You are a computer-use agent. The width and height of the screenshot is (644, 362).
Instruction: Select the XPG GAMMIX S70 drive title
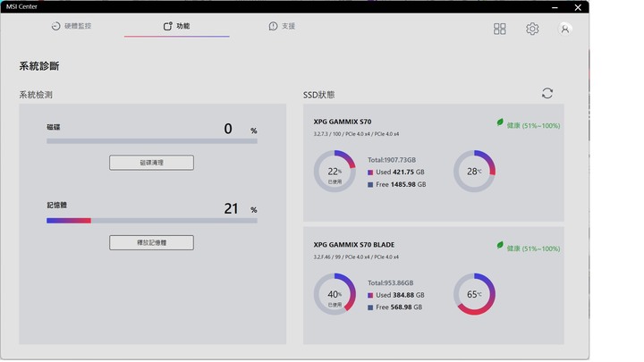click(343, 122)
